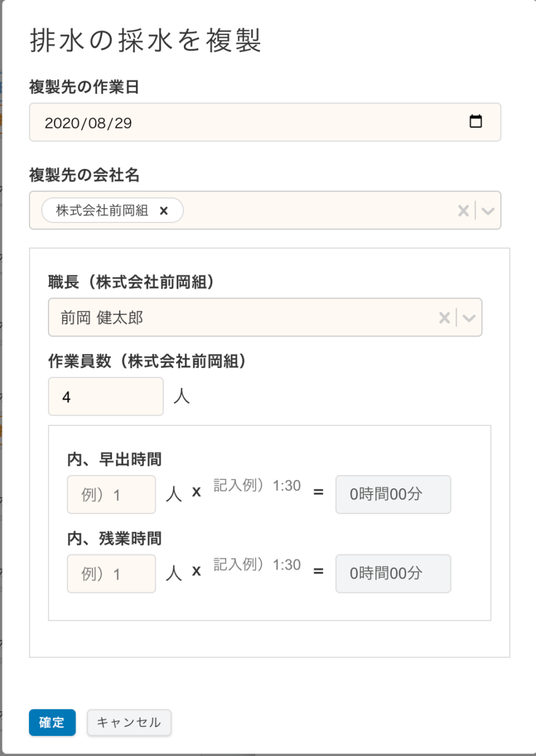The image size is (536, 756).
Task: Clear all selected companies in 複製先の会社名
Action: [463, 211]
